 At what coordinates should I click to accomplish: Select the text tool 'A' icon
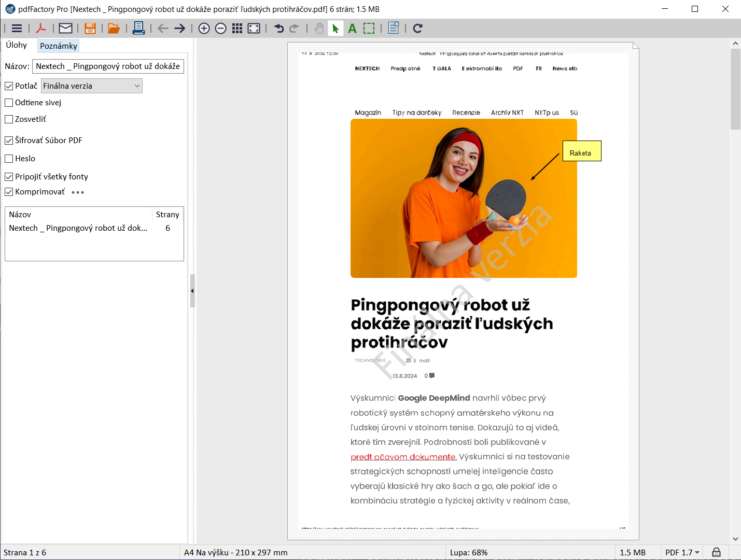353,29
